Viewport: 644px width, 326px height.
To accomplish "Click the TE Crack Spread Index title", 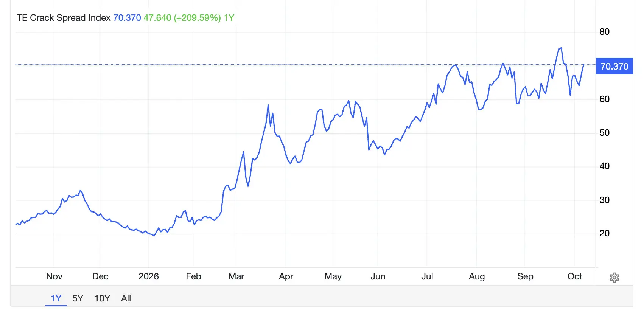I will coord(64,18).
